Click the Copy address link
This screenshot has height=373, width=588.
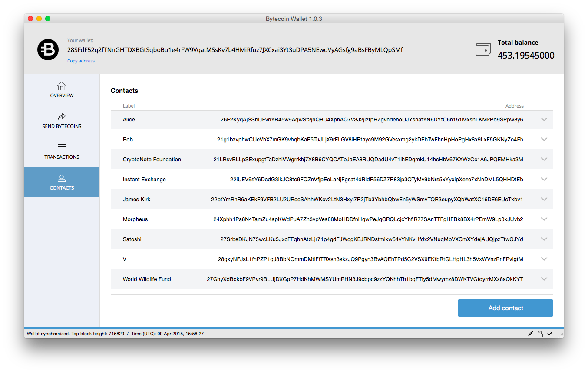tap(81, 61)
